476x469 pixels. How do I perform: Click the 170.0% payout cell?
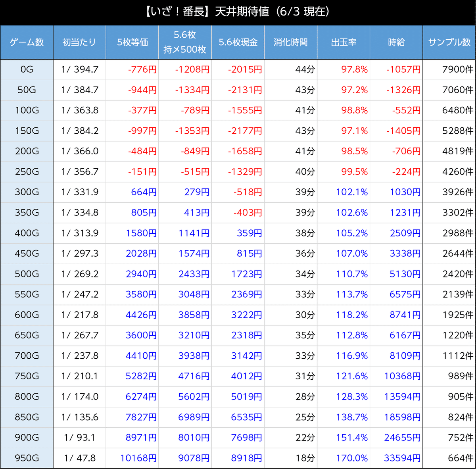pyautogui.click(x=344, y=458)
